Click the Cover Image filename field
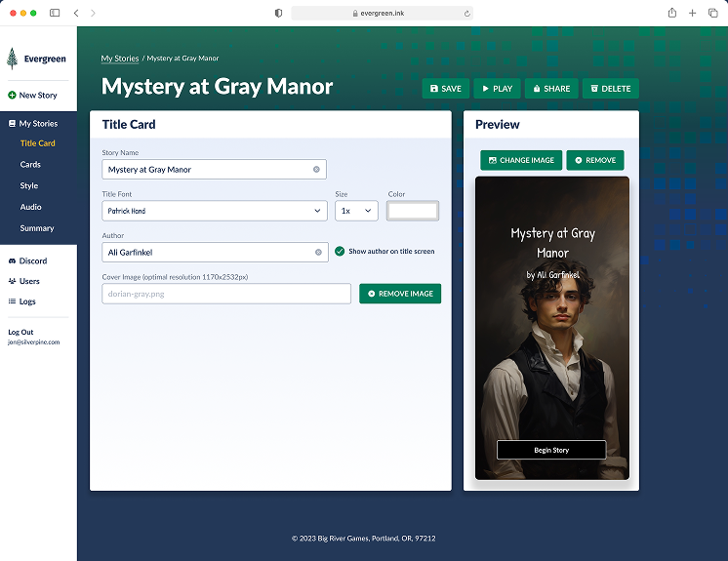The width and height of the screenshot is (728, 561). coord(226,294)
